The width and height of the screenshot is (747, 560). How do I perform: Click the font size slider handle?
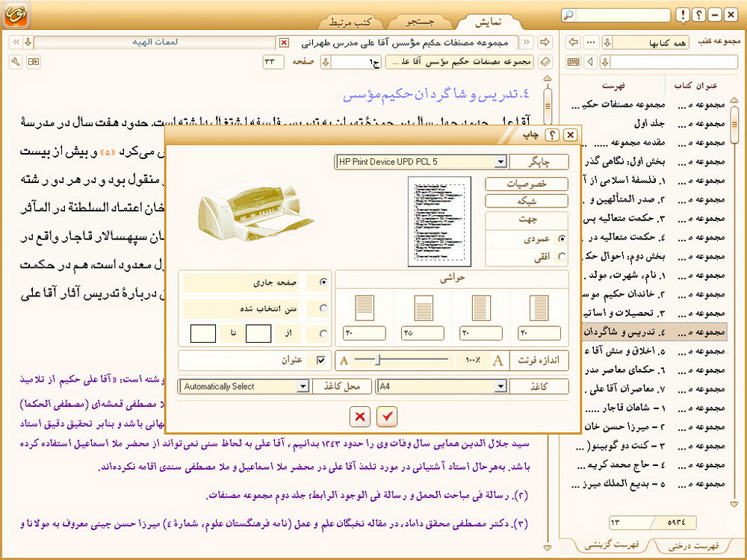point(379,361)
